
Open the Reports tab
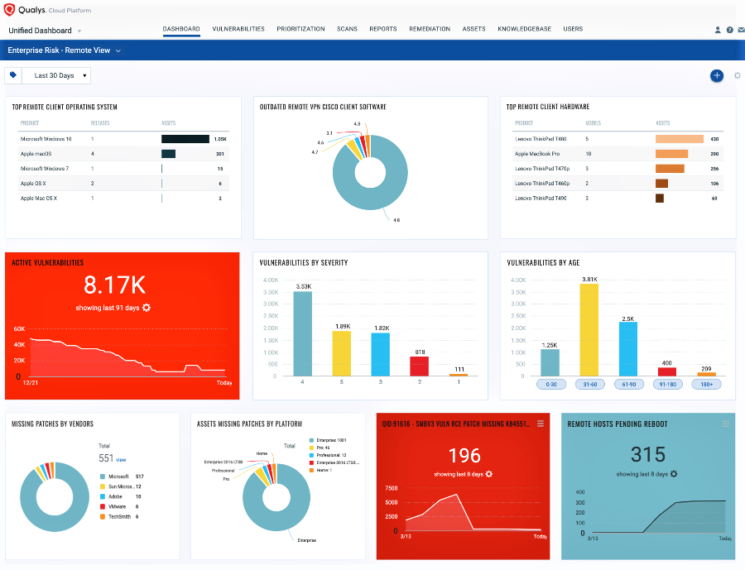(x=383, y=29)
